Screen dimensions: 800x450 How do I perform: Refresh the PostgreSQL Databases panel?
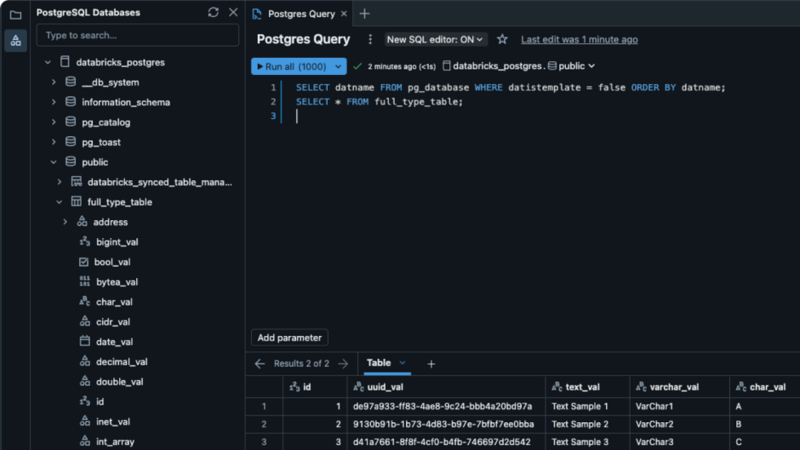click(x=213, y=12)
